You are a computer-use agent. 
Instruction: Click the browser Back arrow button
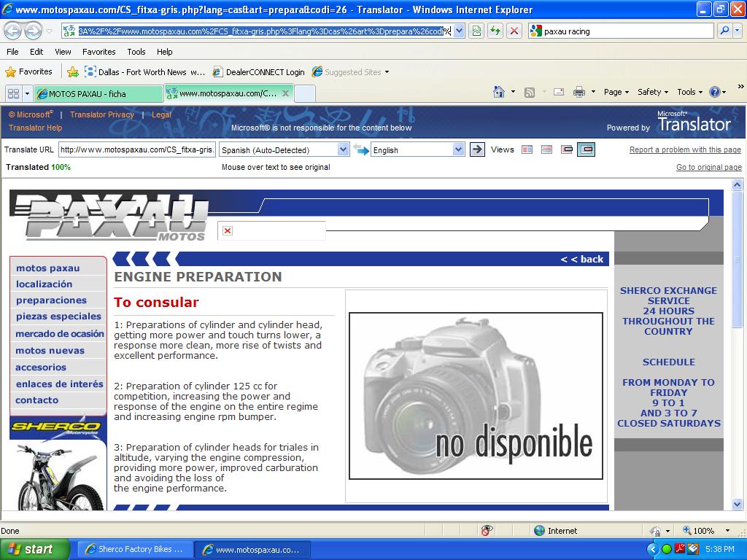pos(13,31)
